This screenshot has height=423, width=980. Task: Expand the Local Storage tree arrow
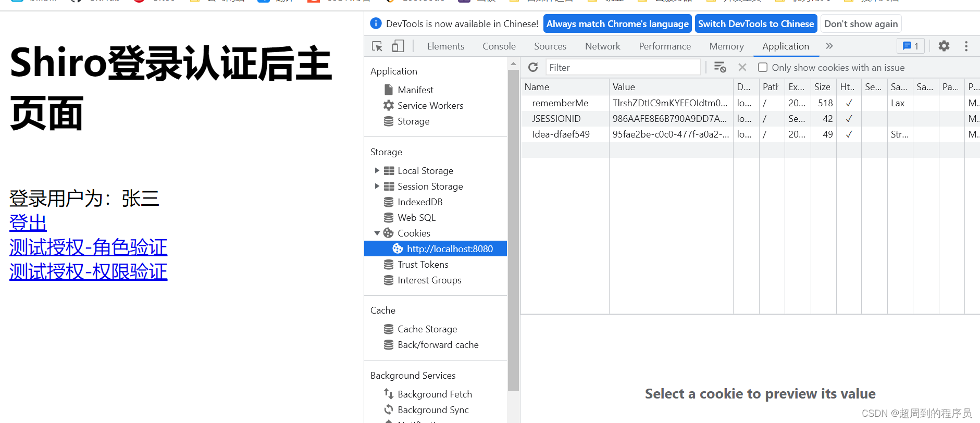click(377, 170)
